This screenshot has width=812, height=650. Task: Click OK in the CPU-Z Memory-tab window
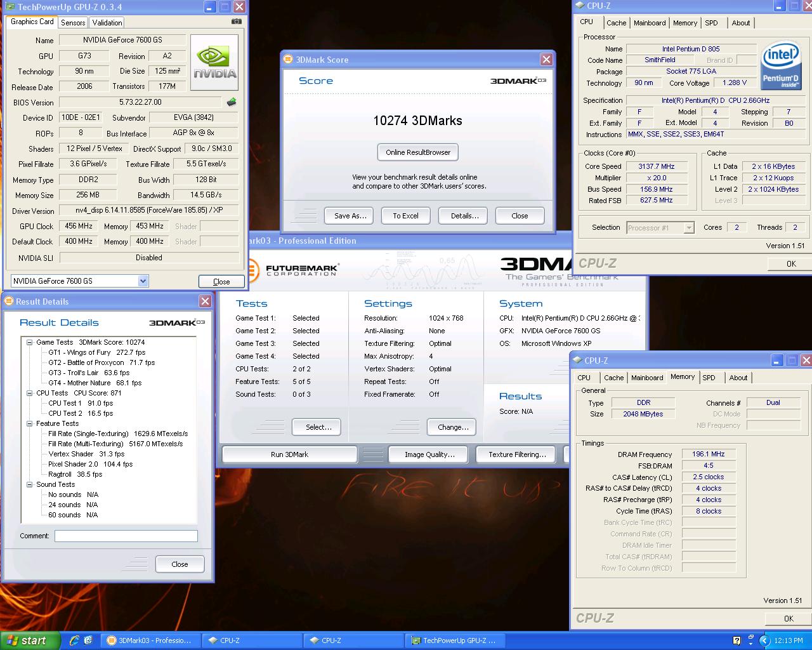[x=789, y=618]
